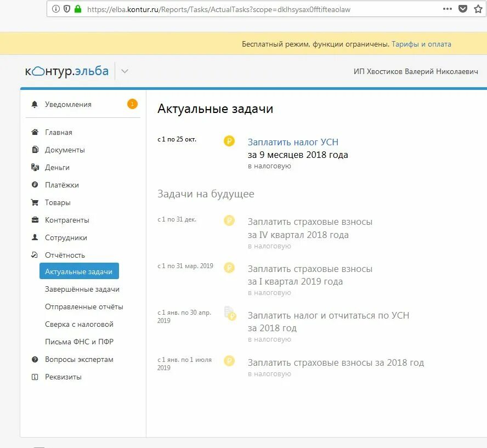Open the Завершённые задачи submenu item

[82, 290]
